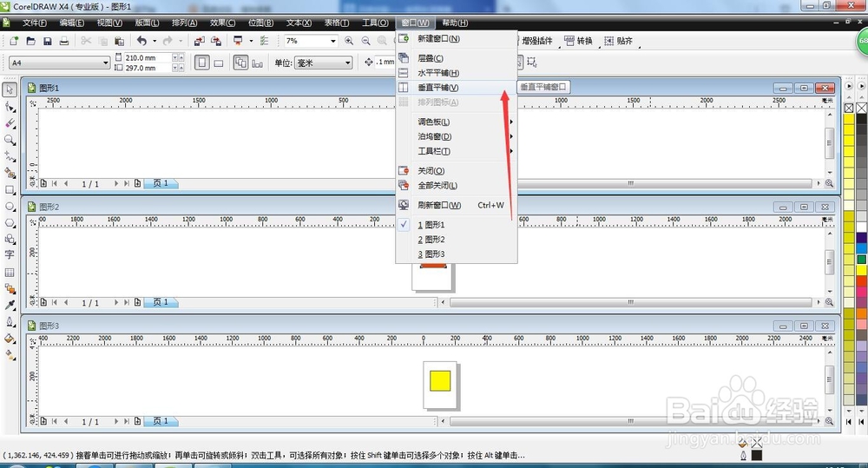Click the Print icon
The height and width of the screenshot is (468, 868).
(x=64, y=41)
